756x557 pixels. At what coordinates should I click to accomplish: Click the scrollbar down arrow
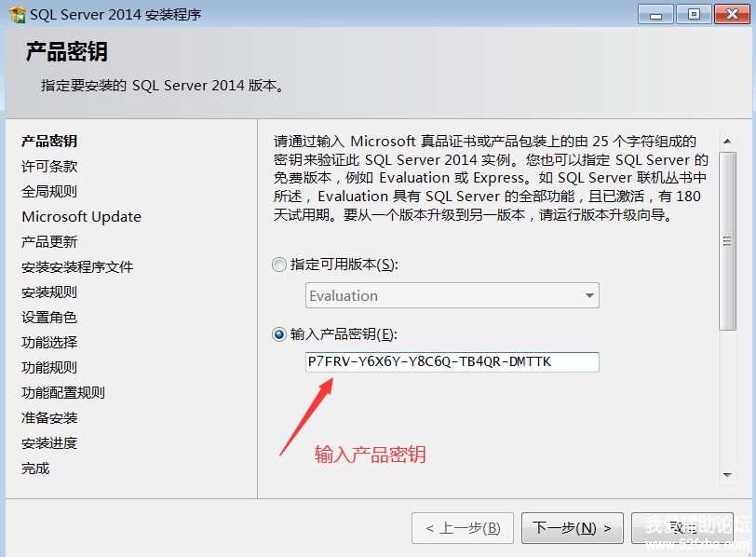[727, 475]
